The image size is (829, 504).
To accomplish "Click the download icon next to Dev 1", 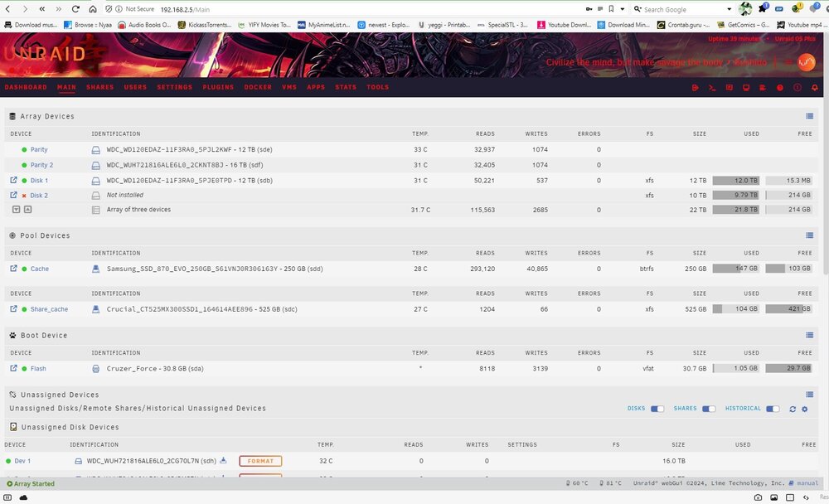I will click(x=223, y=460).
